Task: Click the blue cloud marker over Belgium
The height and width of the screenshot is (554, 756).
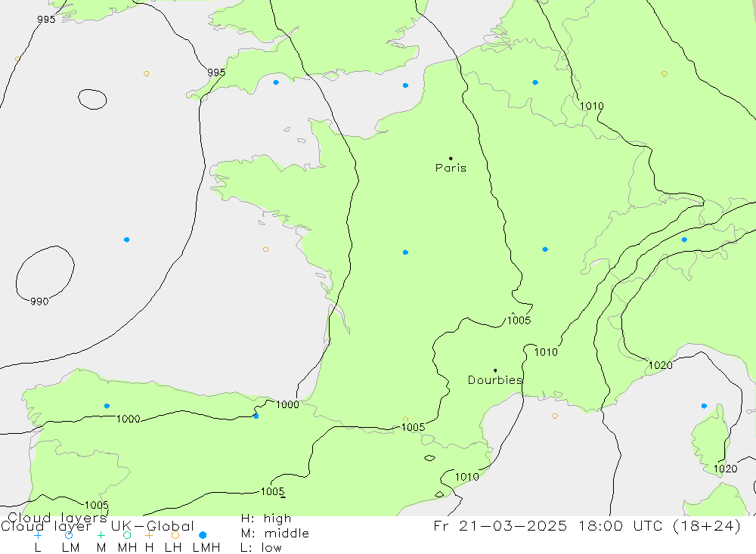Action: pos(535,82)
